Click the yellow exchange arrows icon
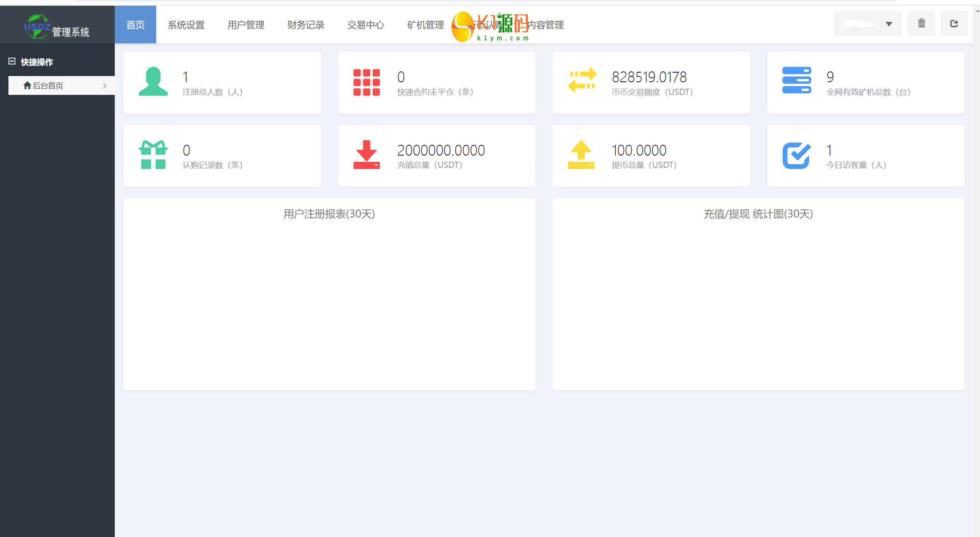The image size is (980, 537). point(582,80)
